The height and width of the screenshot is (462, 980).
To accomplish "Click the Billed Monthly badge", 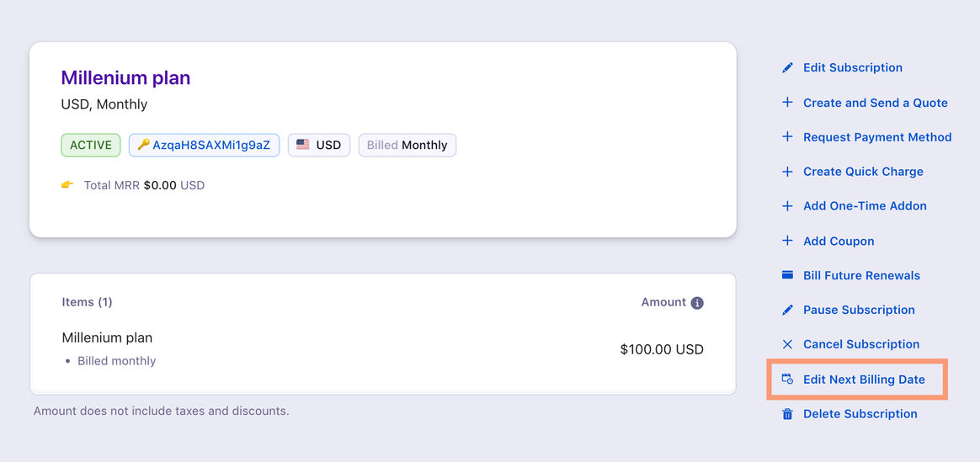I will pos(407,146).
